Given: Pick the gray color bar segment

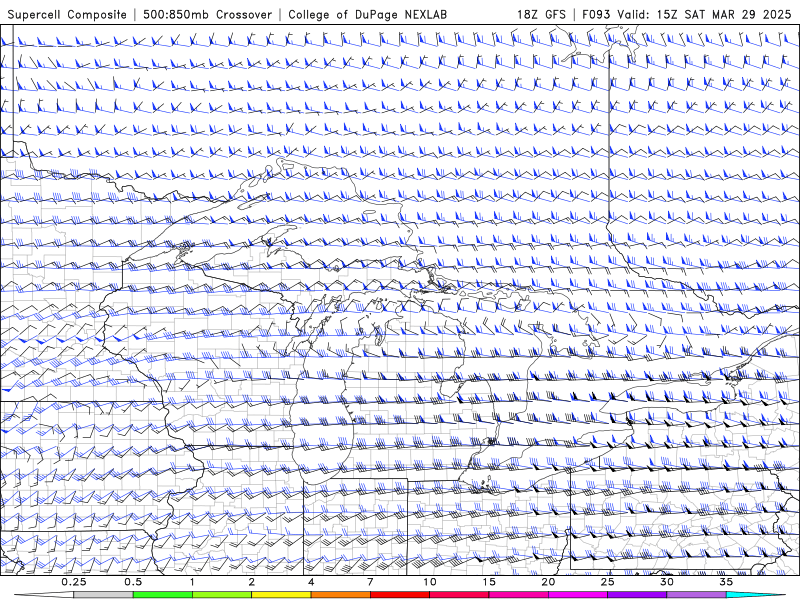Looking at the screenshot, I should click(x=104, y=595).
